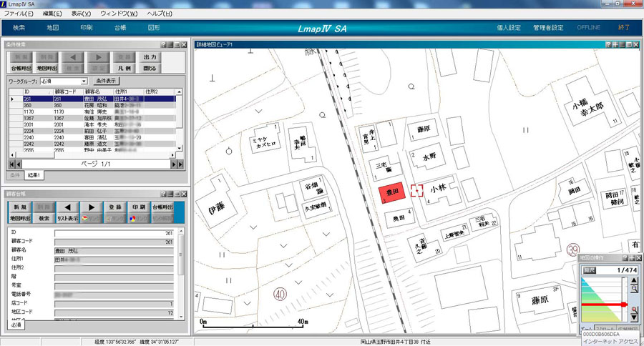Go to next customer record with right arrow
Viewport: 644px width, 346px height.
click(x=90, y=207)
